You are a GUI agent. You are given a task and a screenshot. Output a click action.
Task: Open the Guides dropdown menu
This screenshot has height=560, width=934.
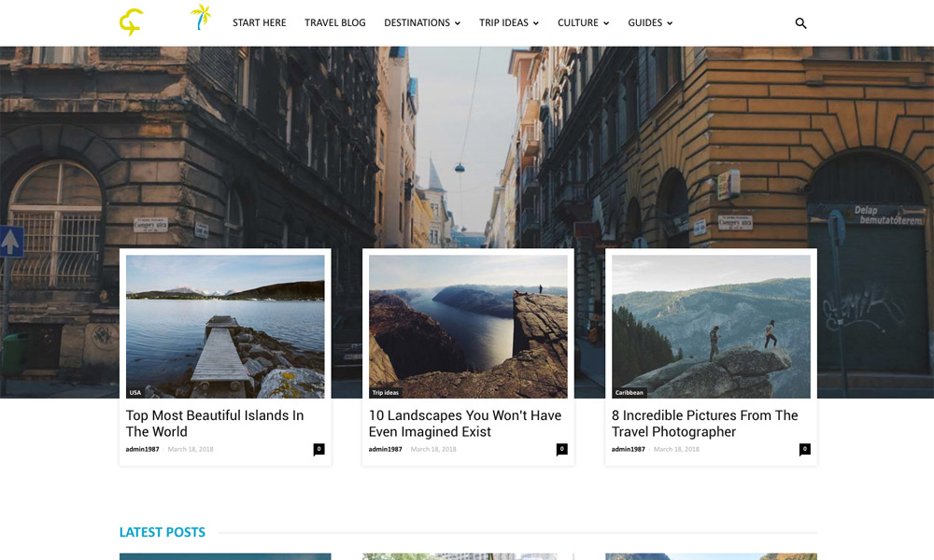pos(650,23)
